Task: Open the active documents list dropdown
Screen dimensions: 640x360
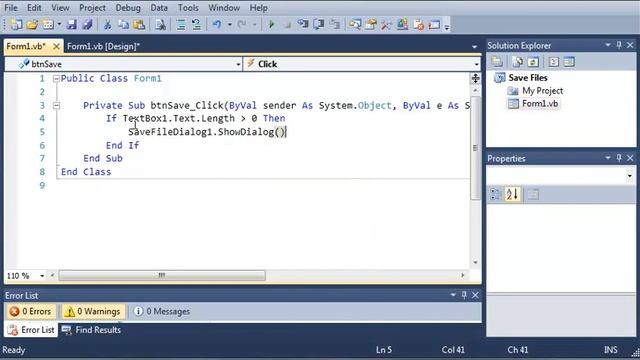Action: pos(474,47)
